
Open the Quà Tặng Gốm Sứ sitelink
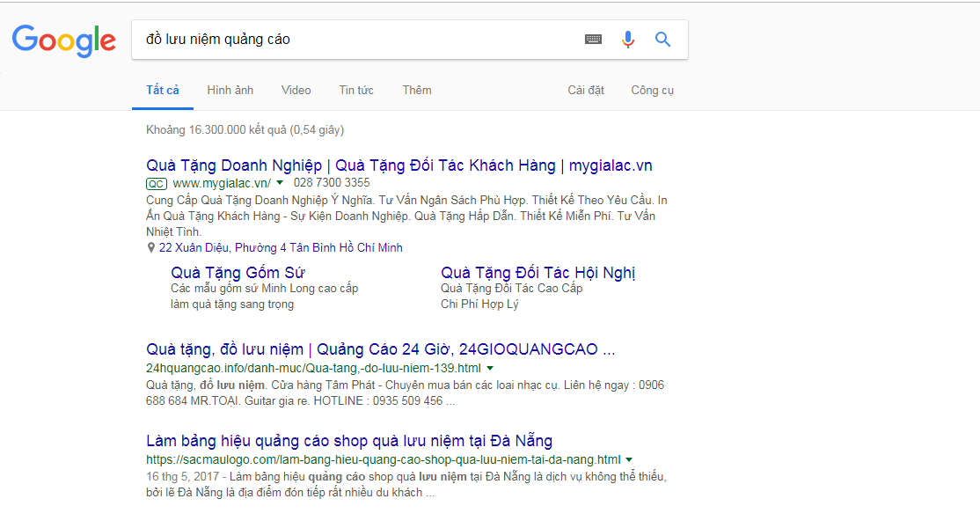[x=238, y=273]
